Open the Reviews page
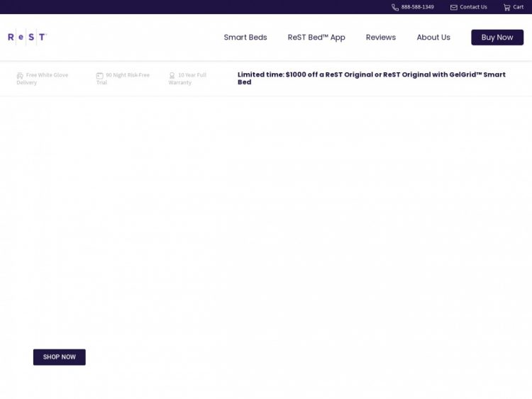The height and width of the screenshot is (399, 532). (381, 38)
